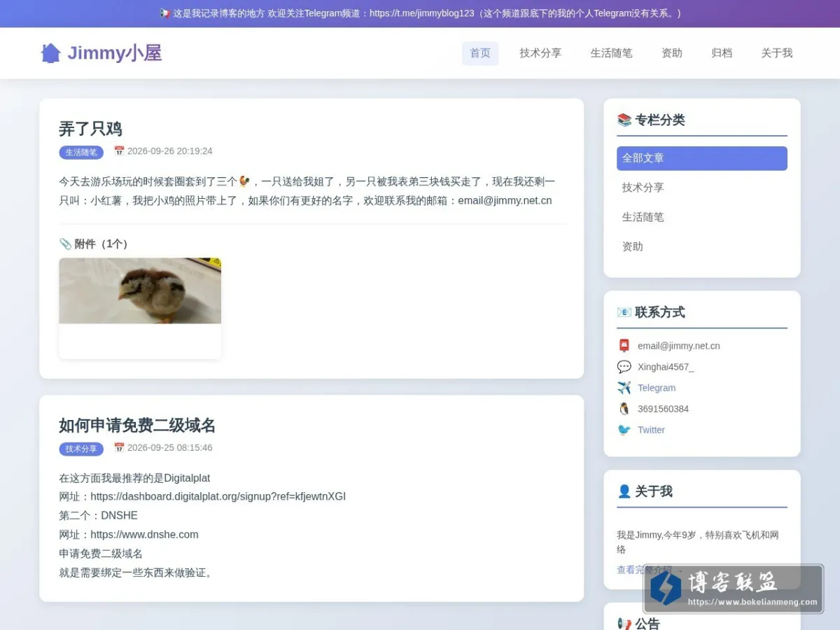840x630 pixels.
Task: Open the 生活随笔 nav menu item
Action: coord(611,53)
